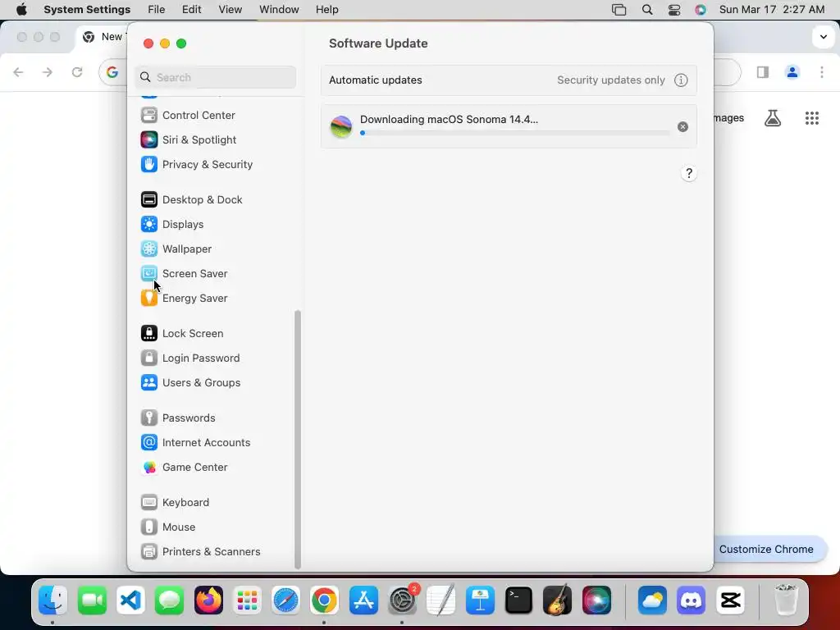Launch FaceTime from the Dock
840x630 pixels.
click(92, 600)
